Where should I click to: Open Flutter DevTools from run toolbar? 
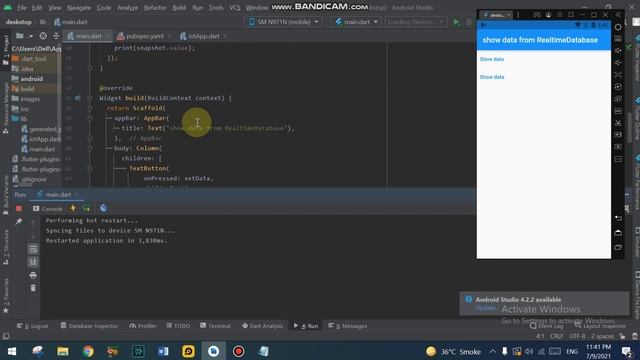click(x=103, y=208)
